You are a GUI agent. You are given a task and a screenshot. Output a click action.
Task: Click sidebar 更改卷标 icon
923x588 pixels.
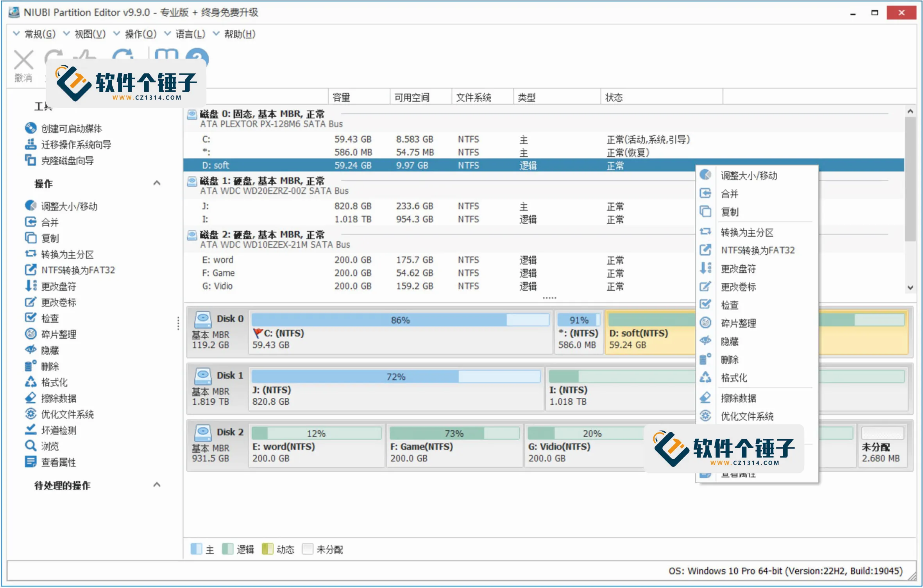click(x=30, y=302)
